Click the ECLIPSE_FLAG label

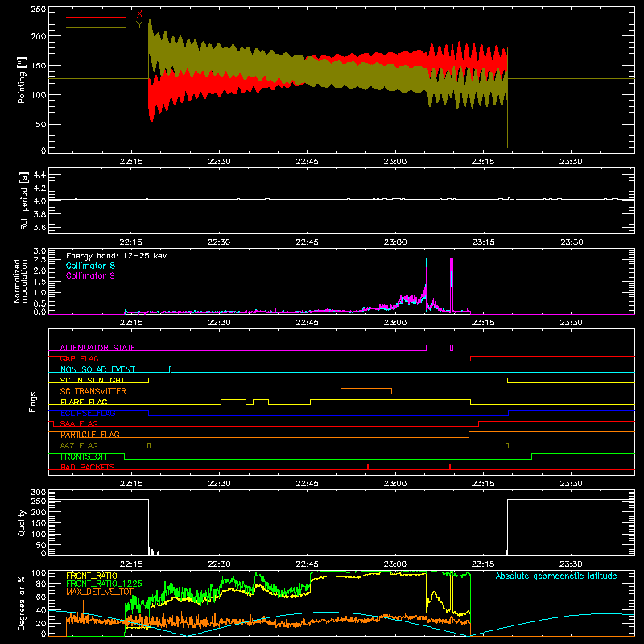click(x=88, y=413)
